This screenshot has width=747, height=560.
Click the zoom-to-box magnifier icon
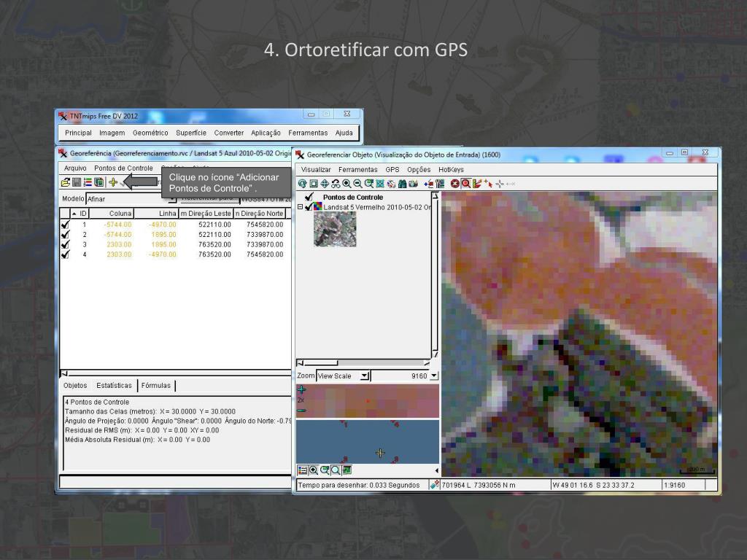[x=368, y=184]
